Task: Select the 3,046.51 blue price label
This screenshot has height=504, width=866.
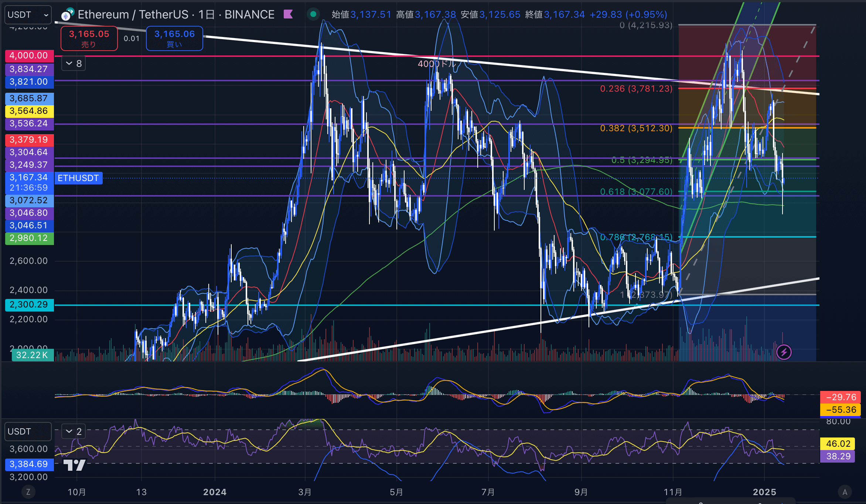Action: [30, 225]
